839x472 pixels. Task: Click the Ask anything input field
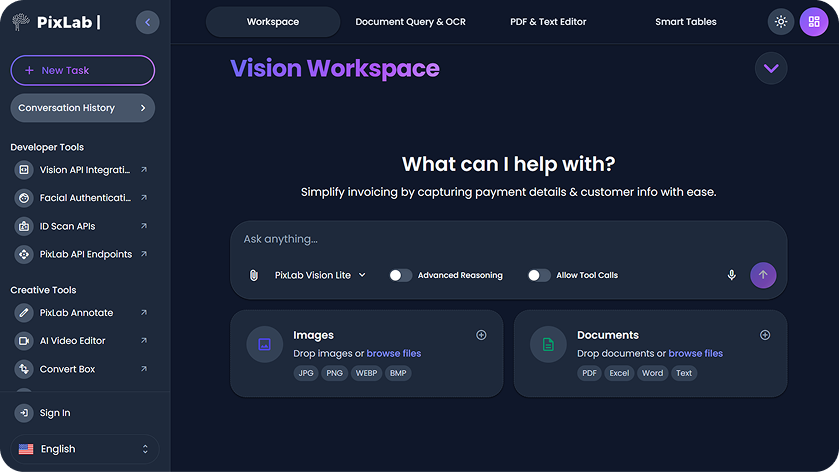(508, 239)
